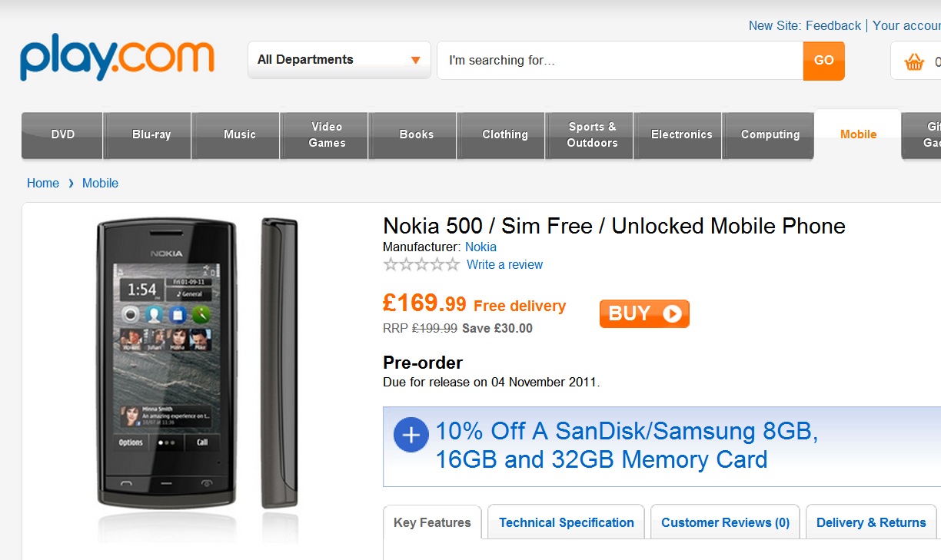Open the Video Games department tab
The height and width of the screenshot is (560, 941).
(327, 134)
